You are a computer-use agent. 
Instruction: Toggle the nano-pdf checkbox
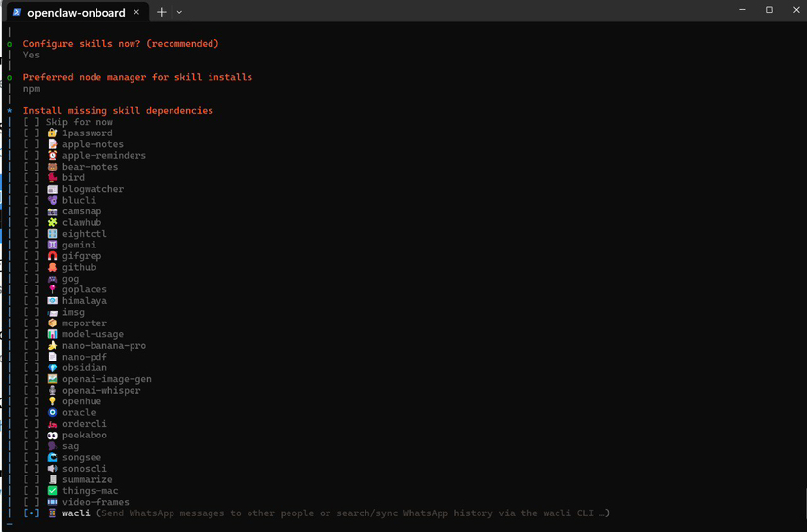[x=31, y=357]
